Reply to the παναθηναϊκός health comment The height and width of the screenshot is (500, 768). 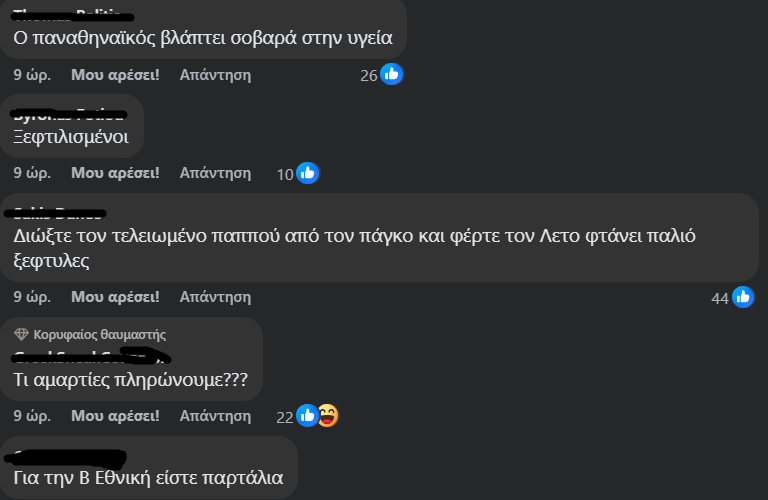pyautogui.click(x=215, y=75)
